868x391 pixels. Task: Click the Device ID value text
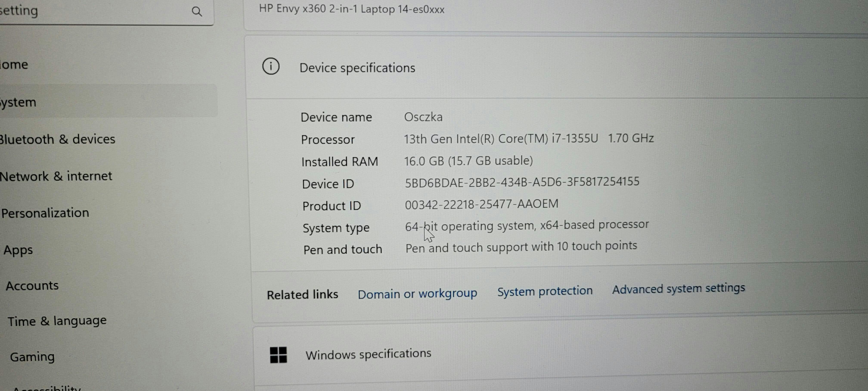pos(522,182)
